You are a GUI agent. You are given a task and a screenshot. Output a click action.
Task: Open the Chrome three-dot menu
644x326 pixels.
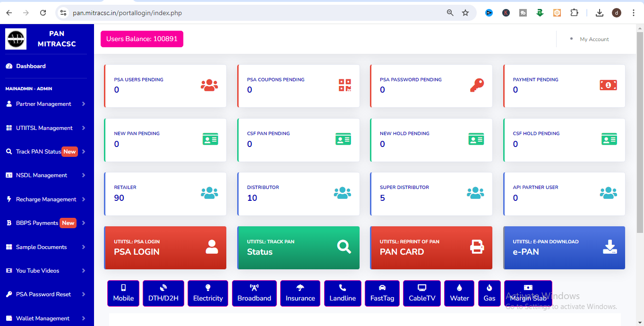pyautogui.click(x=634, y=13)
